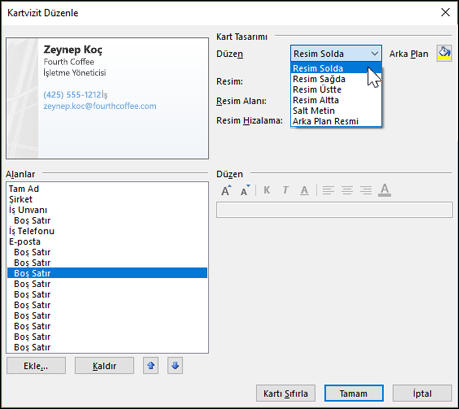The image size is (459, 409).
Task: Move field down with the down arrow
Action: (x=175, y=366)
